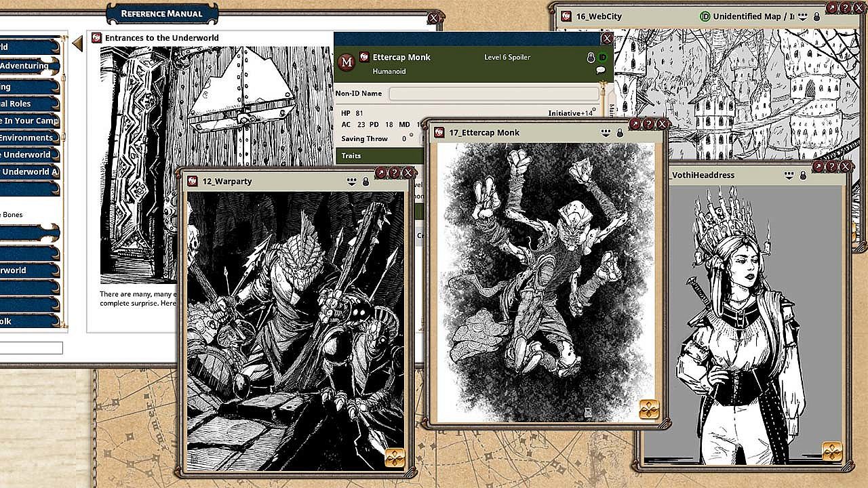
Task: Open help for VothiHeaddress window
Action: (x=832, y=166)
